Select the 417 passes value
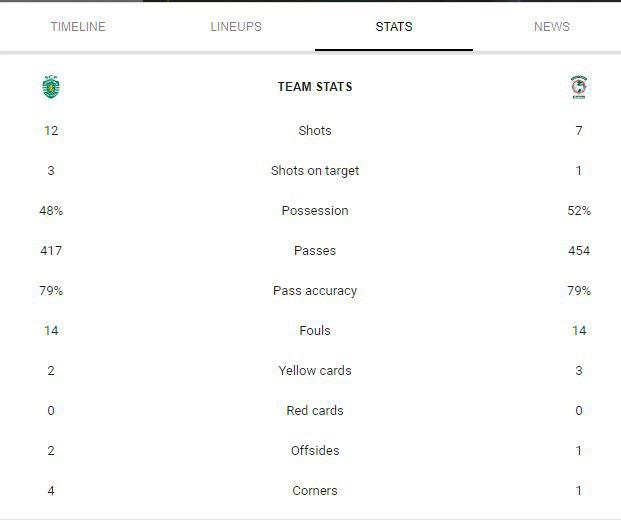The width and height of the screenshot is (621, 526). click(x=51, y=251)
